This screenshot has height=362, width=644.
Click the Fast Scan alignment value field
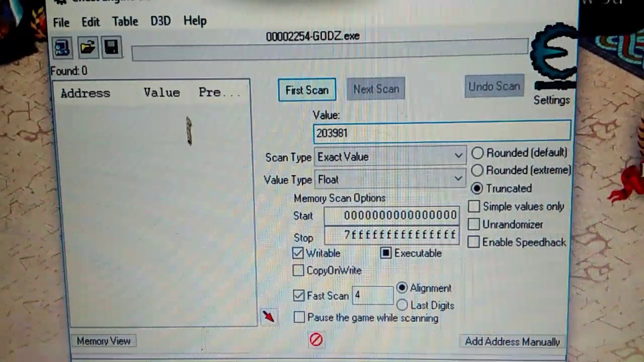point(372,296)
